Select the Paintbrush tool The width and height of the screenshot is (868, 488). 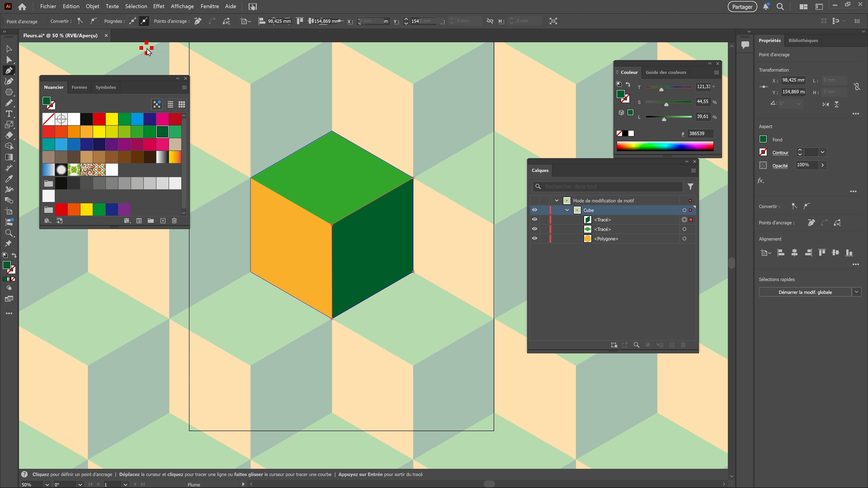pyautogui.click(x=9, y=103)
